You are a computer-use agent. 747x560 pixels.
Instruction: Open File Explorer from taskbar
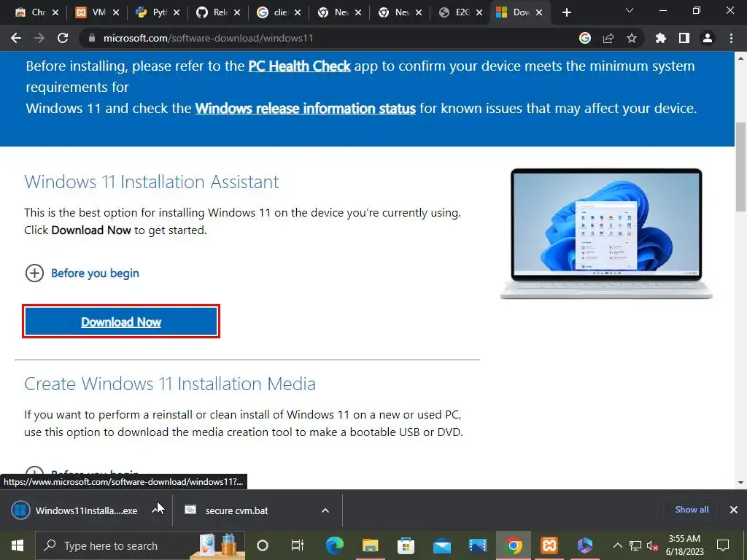coord(370,545)
